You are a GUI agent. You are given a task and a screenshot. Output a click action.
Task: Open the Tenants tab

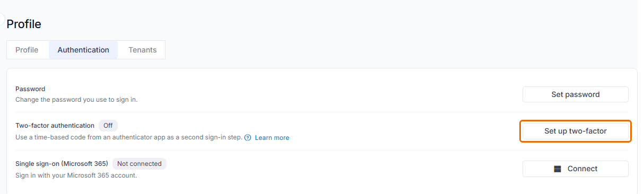tap(142, 50)
